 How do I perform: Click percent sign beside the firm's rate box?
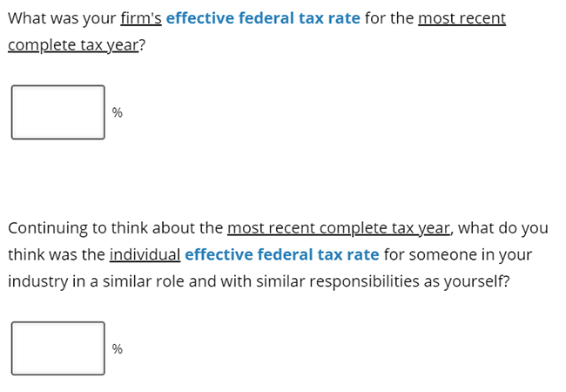coord(118,112)
